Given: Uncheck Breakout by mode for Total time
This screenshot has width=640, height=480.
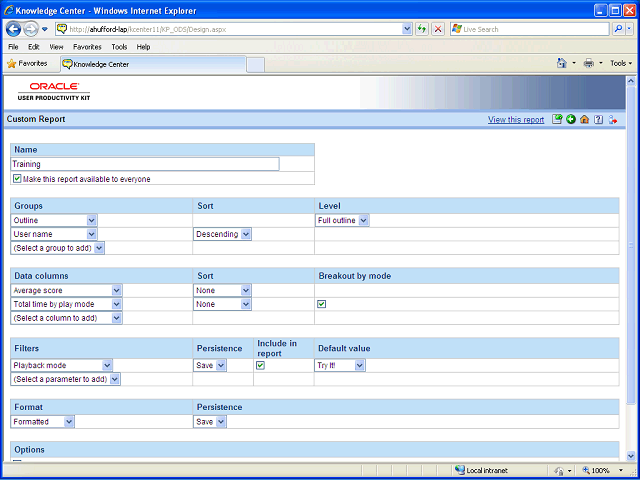Looking at the screenshot, I should point(322,304).
